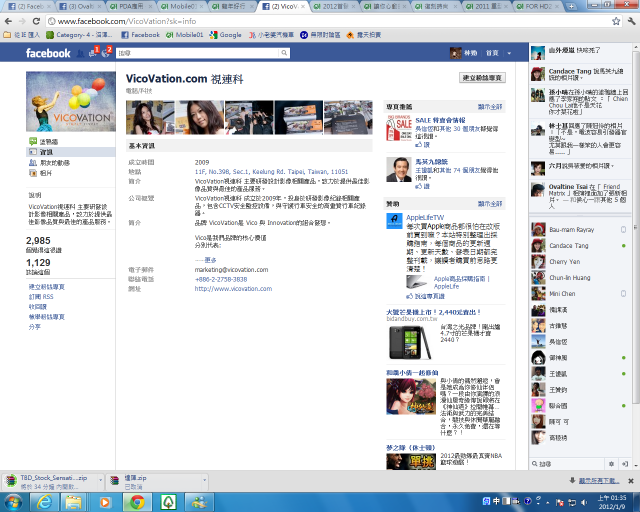
Task: Click the search magnifier in Facebook search box
Action: click(x=284, y=53)
